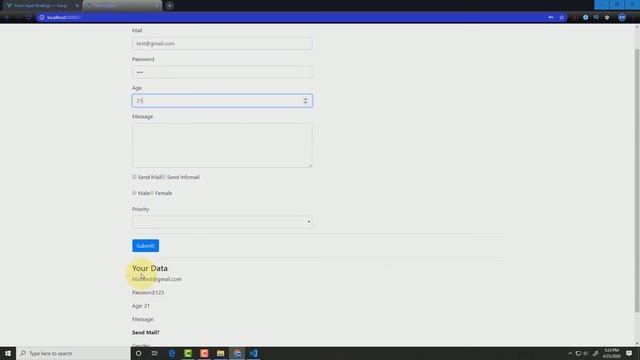640x360 pixels.
Task: Click the 'Password:123' text
Action: pos(148,292)
